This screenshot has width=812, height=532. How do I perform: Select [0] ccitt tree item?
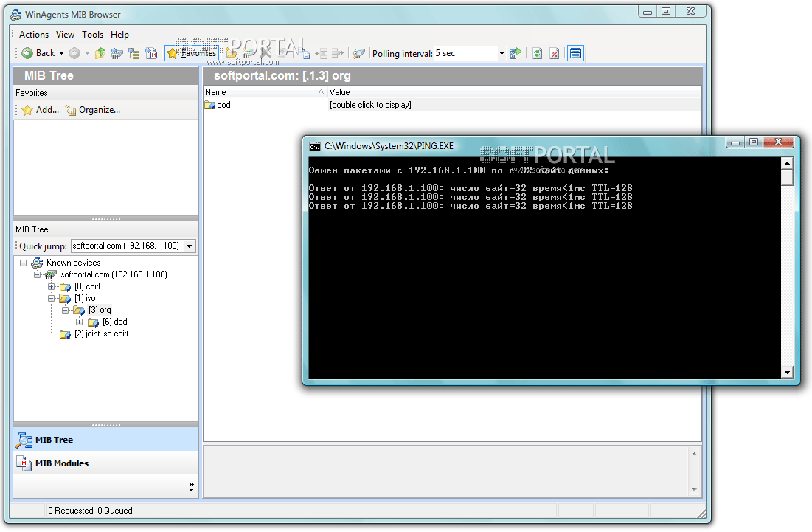(88, 286)
